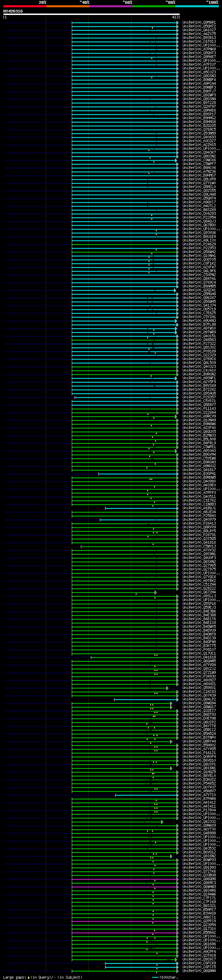Viewport: 222px width, 980px height.
Task: Click the purple ~60% identity legend bar
Action: pyautogui.click(x=111, y=6)
